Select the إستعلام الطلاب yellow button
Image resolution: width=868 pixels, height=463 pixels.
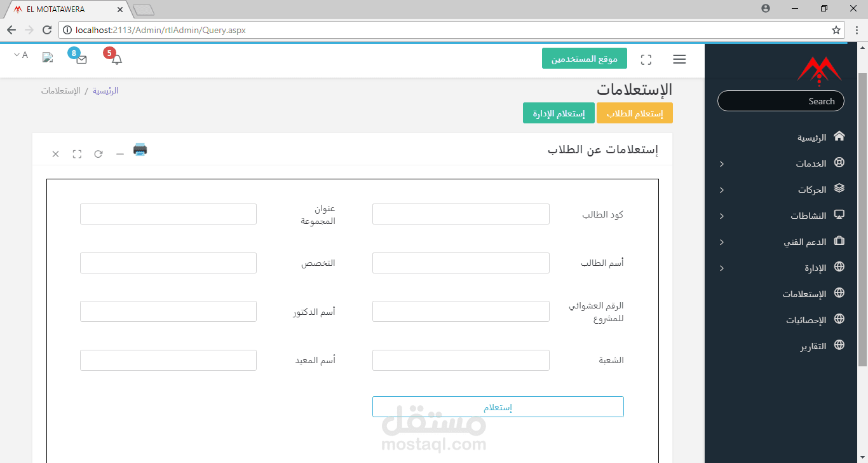pos(634,113)
